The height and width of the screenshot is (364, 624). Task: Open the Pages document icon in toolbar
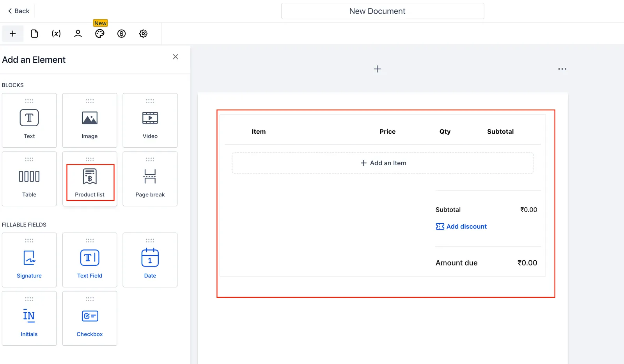[x=34, y=34]
